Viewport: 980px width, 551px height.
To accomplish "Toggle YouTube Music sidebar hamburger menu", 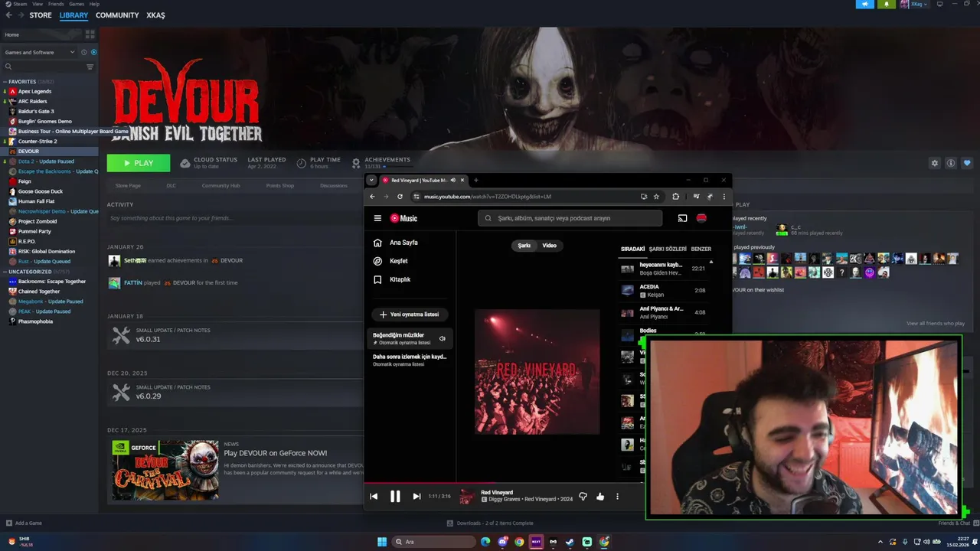I will 377,218.
